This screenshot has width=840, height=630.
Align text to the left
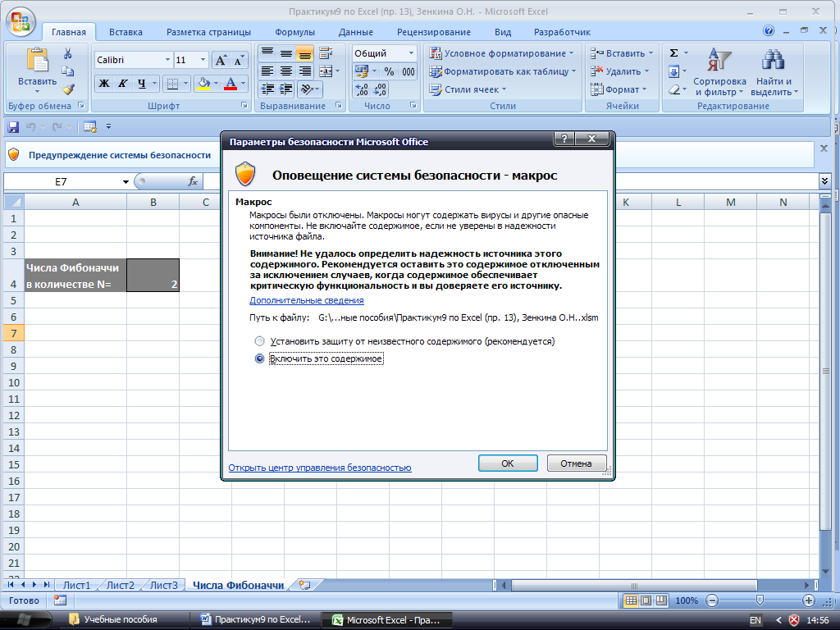(x=267, y=71)
